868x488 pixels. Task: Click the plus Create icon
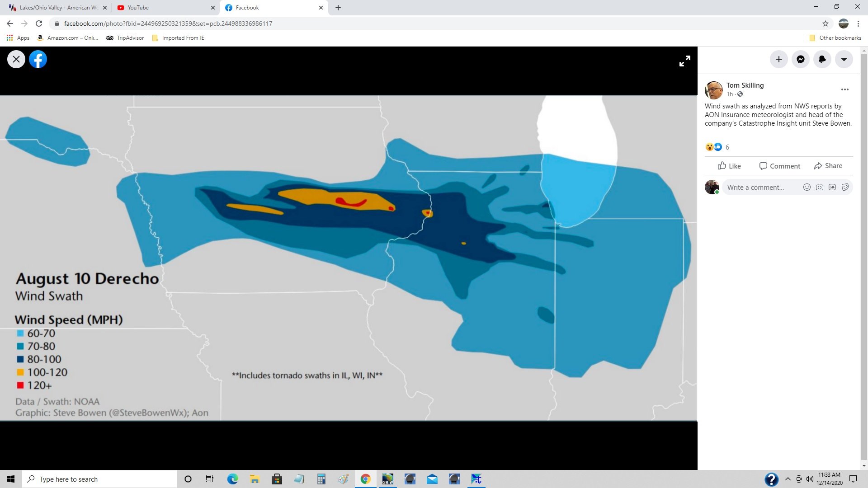coord(778,59)
